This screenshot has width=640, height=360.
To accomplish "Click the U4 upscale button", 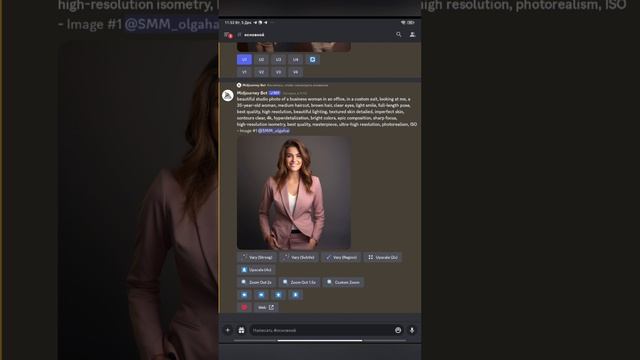I will tap(296, 60).
